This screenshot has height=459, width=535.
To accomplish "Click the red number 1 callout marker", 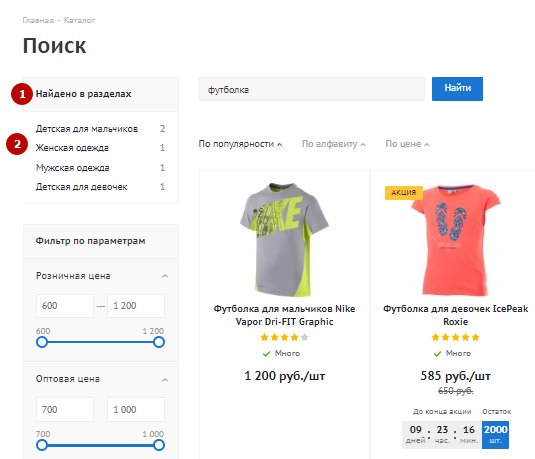I will (22, 94).
